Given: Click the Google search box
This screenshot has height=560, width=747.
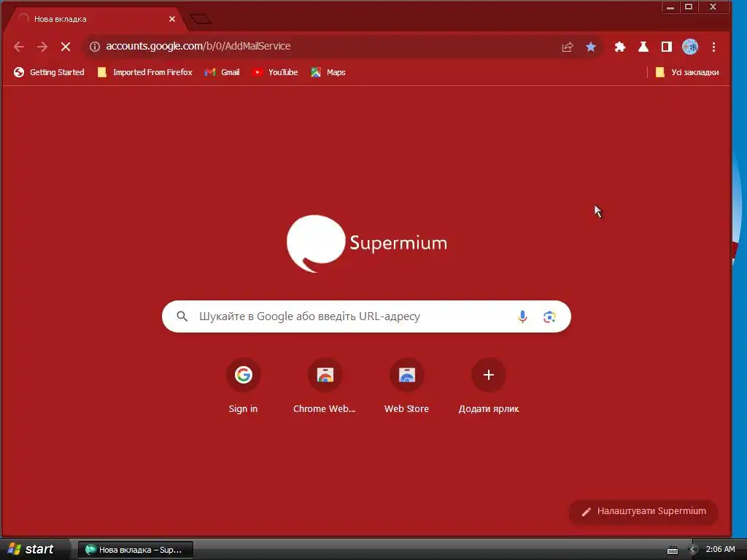Looking at the screenshot, I should [x=366, y=316].
